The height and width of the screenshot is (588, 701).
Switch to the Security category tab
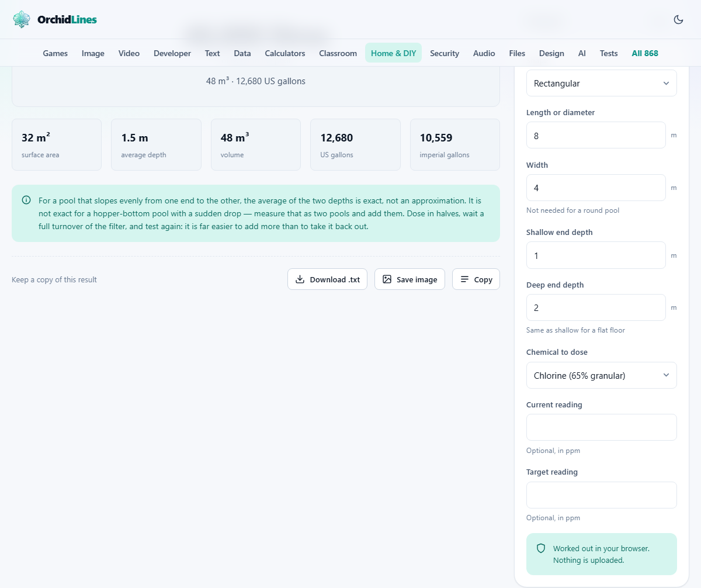pos(445,53)
